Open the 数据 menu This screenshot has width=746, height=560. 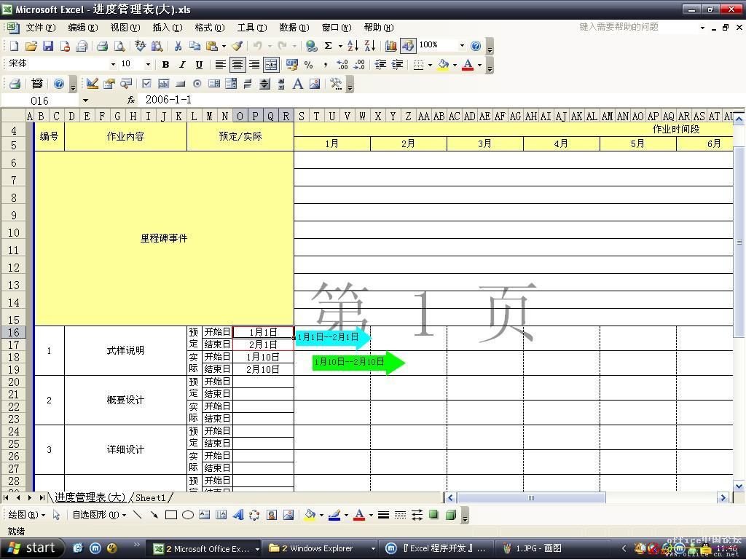294,28
